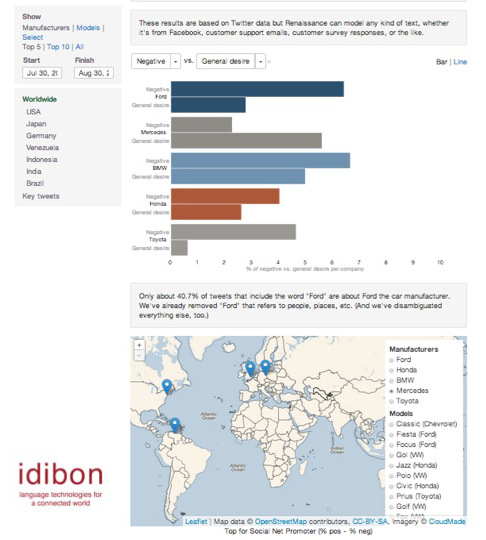The width and height of the screenshot is (486, 540).
Task: Select USA in the region list
Action: pos(33,112)
